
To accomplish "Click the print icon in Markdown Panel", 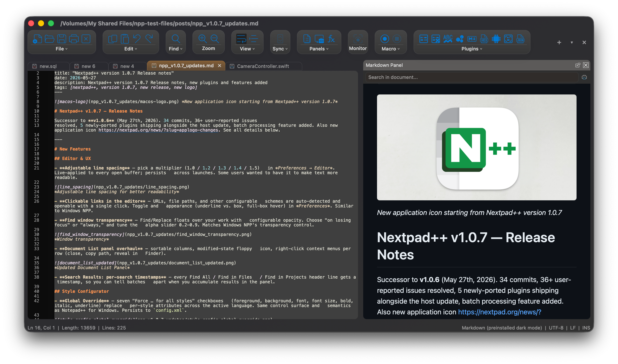I will click(x=584, y=77).
